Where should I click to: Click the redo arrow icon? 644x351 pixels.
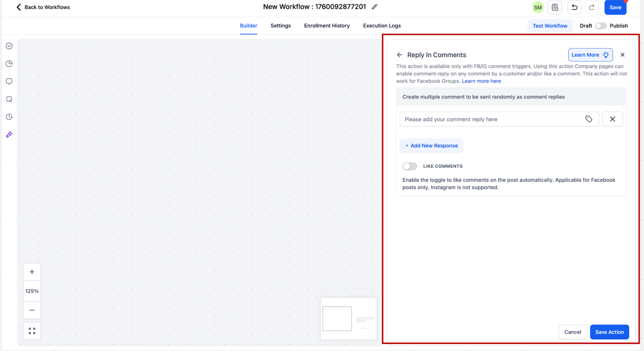point(592,7)
